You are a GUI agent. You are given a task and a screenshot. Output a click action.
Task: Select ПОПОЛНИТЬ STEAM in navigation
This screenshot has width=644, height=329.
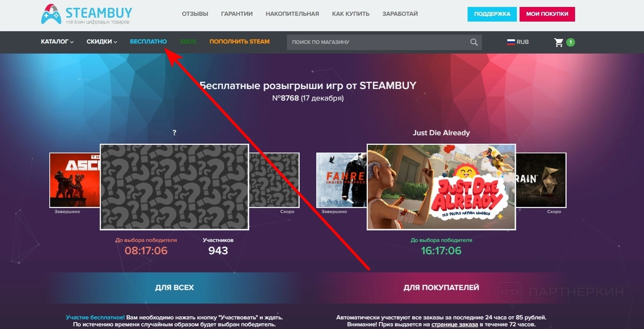coord(240,42)
